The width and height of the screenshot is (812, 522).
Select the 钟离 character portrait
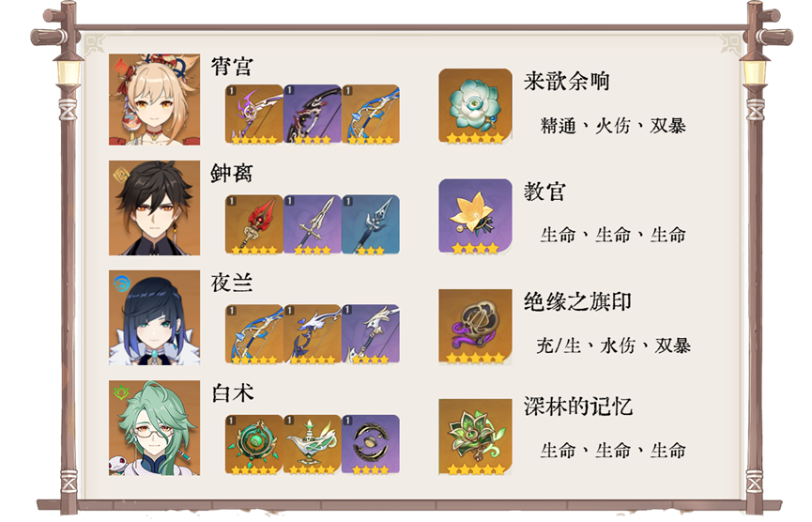[154, 207]
